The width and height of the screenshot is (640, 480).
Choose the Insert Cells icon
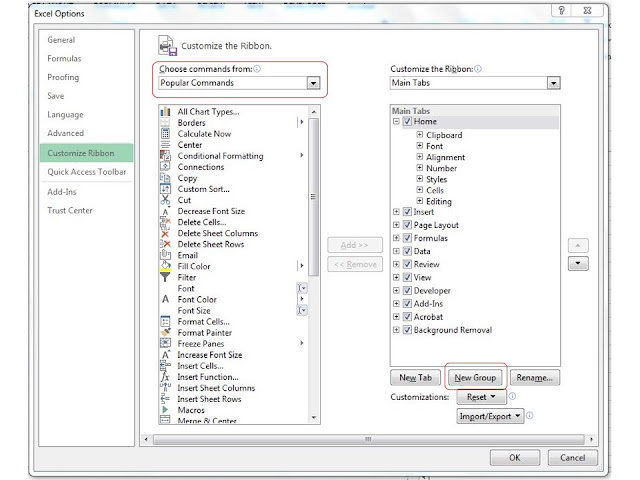click(165, 365)
